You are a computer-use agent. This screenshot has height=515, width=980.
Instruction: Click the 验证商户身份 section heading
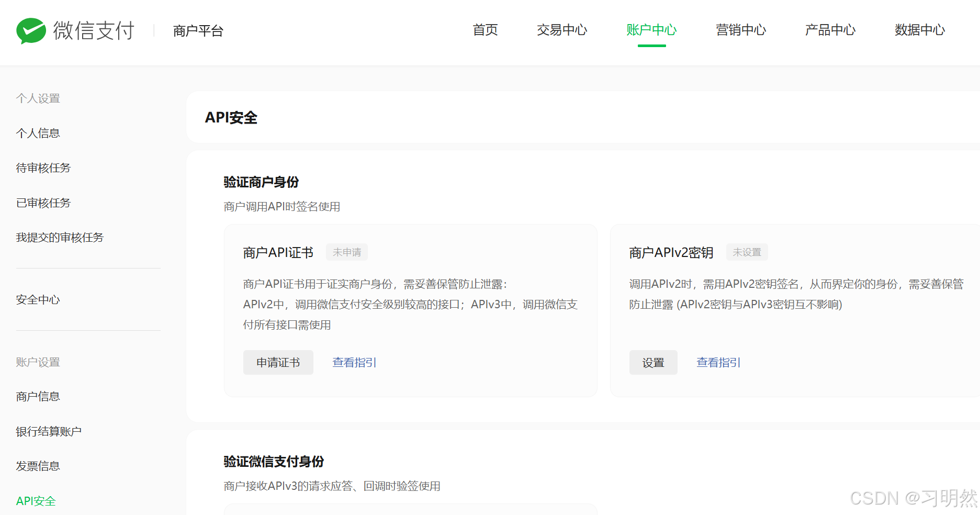pyautogui.click(x=261, y=182)
